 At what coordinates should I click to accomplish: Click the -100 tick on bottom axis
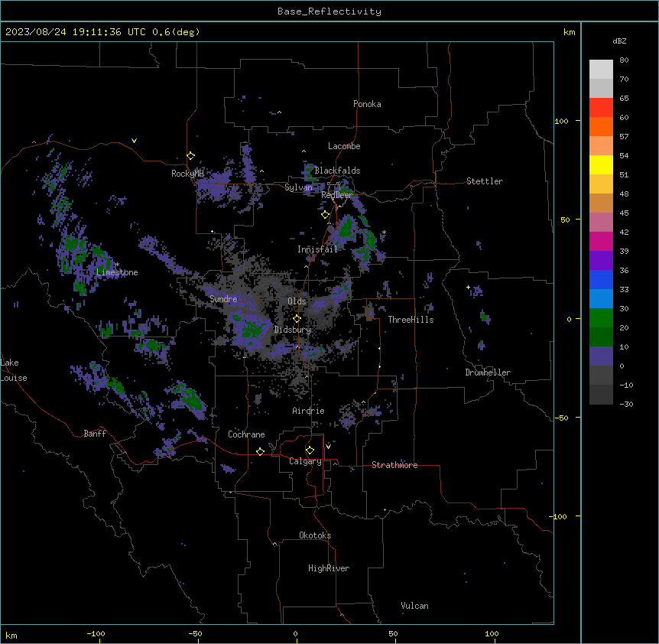(x=96, y=633)
